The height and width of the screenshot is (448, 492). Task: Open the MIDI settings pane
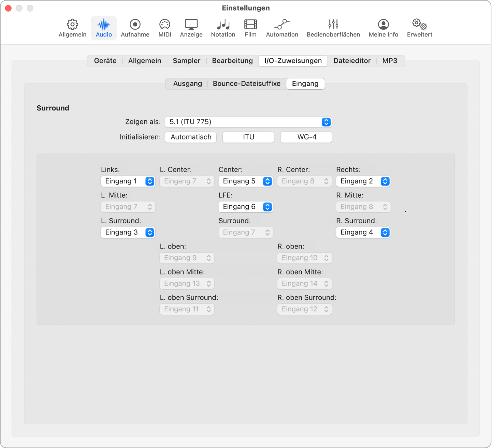[x=165, y=28]
